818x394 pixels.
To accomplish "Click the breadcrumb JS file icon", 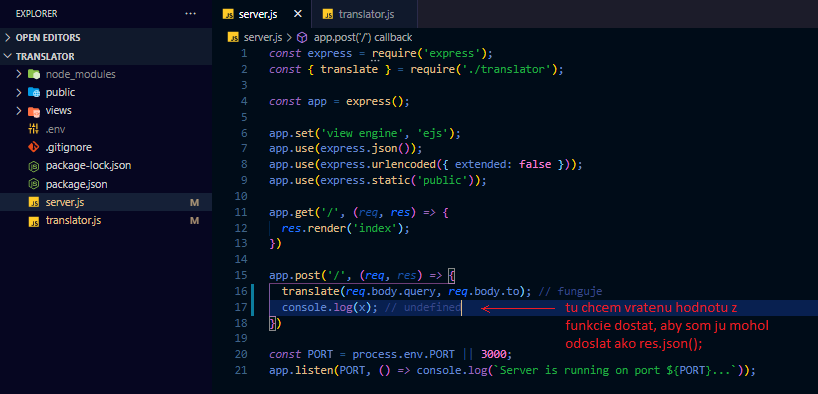I will (x=234, y=38).
